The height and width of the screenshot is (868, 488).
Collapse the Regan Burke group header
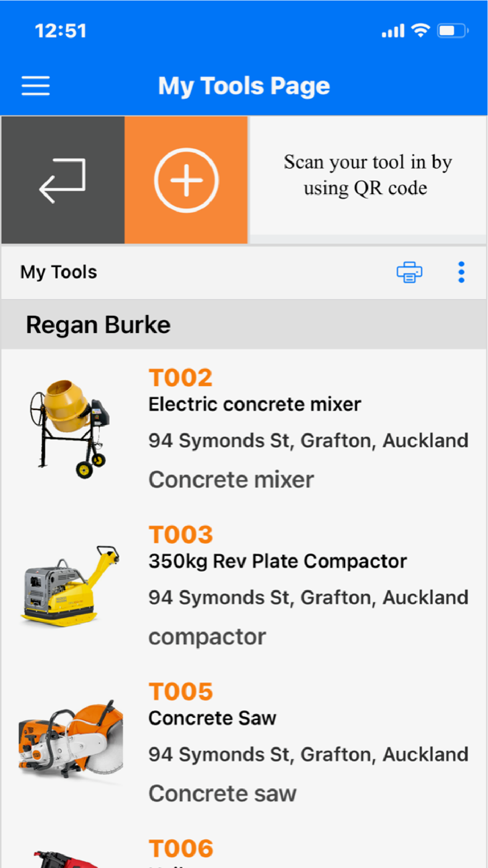point(244,325)
